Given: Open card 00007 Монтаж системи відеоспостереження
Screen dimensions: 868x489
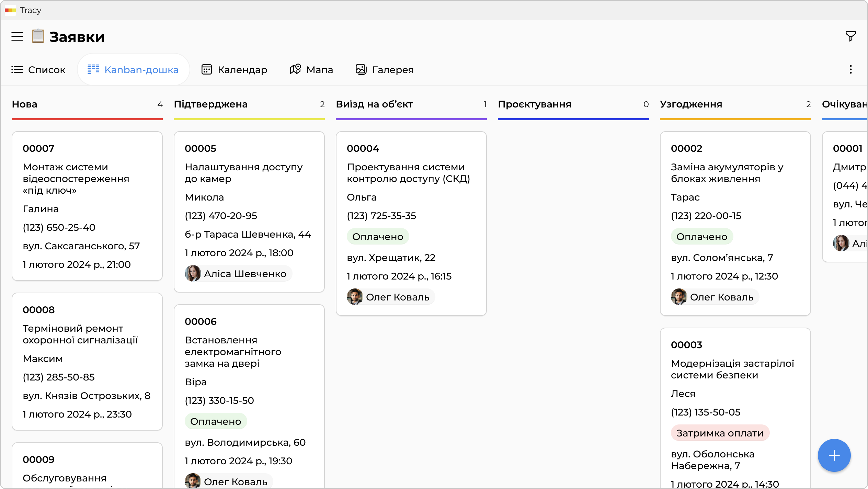Looking at the screenshot, I should pyautogui.click(x=87, y=206).
